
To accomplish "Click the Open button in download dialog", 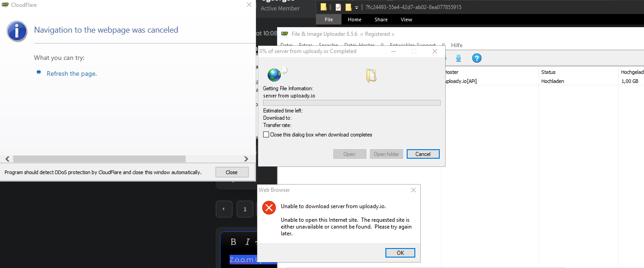I will click(350, 154).
